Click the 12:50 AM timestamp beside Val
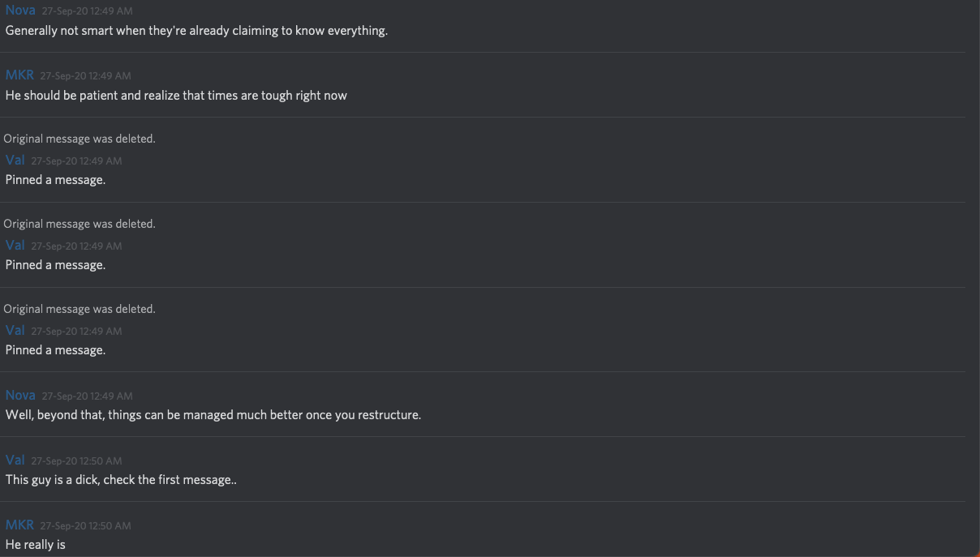 click(x=76, y=461)
